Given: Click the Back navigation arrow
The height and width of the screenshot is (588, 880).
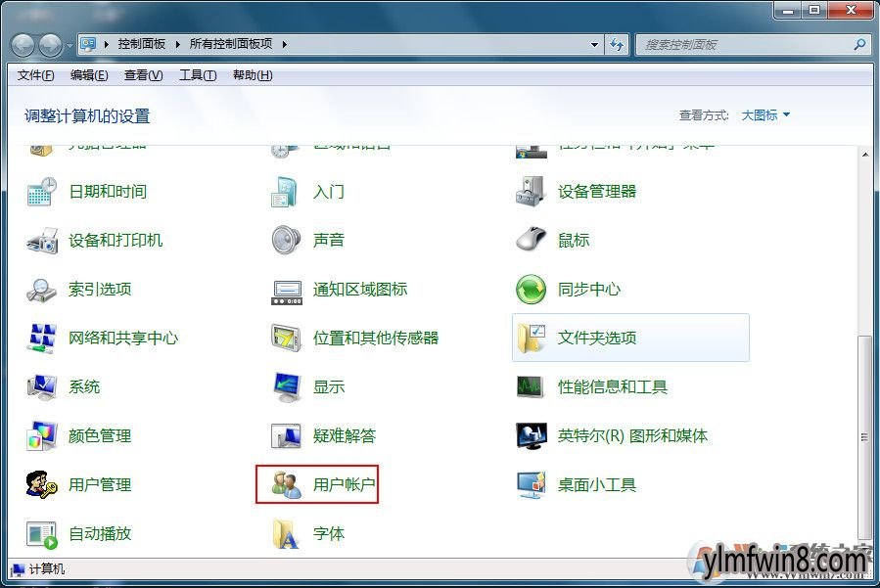Looking at the screenshot, I should (23, 45).
